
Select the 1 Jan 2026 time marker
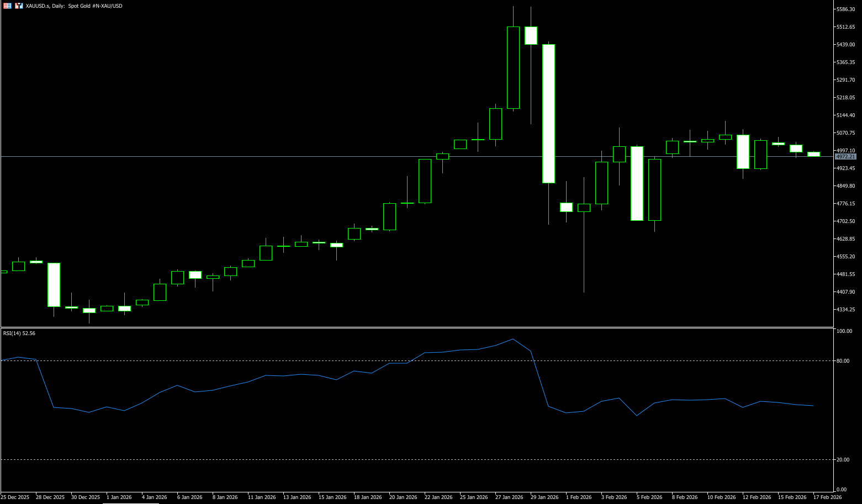click(x=119, y=497)
